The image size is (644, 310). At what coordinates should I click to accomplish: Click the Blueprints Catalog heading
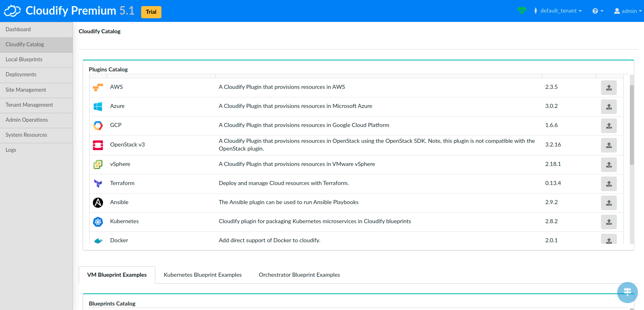point(112,304)
